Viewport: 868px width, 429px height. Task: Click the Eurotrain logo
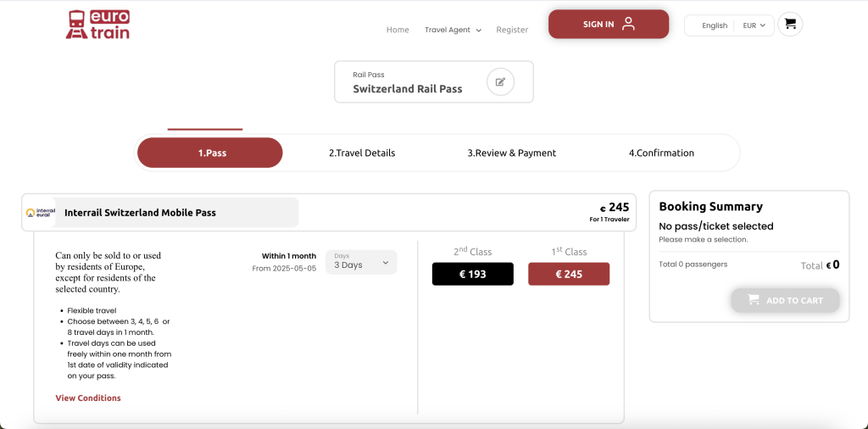[x=97, y=25]
